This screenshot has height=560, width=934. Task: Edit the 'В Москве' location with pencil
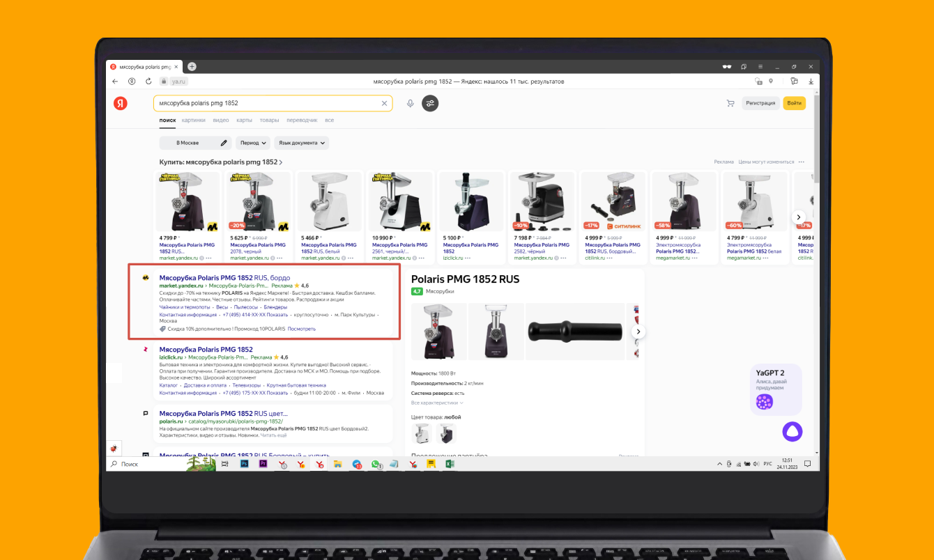224,143
